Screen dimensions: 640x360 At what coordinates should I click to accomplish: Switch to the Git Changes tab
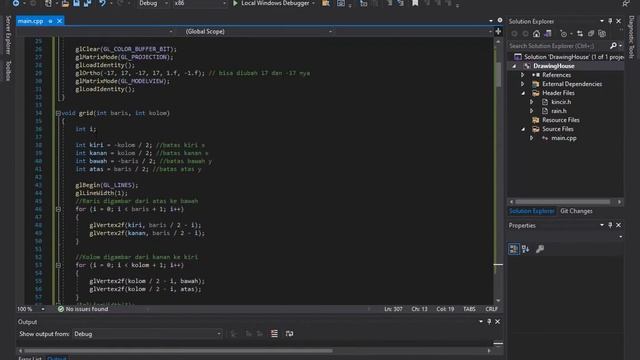pyautogui.click(x=576, y=211)
